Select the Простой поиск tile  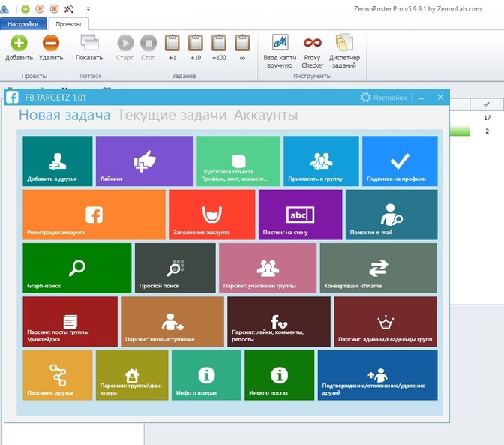point(175,268)
